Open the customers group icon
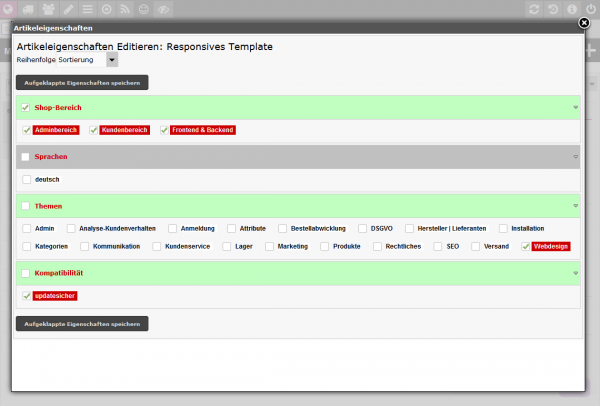 coord(49,9)
